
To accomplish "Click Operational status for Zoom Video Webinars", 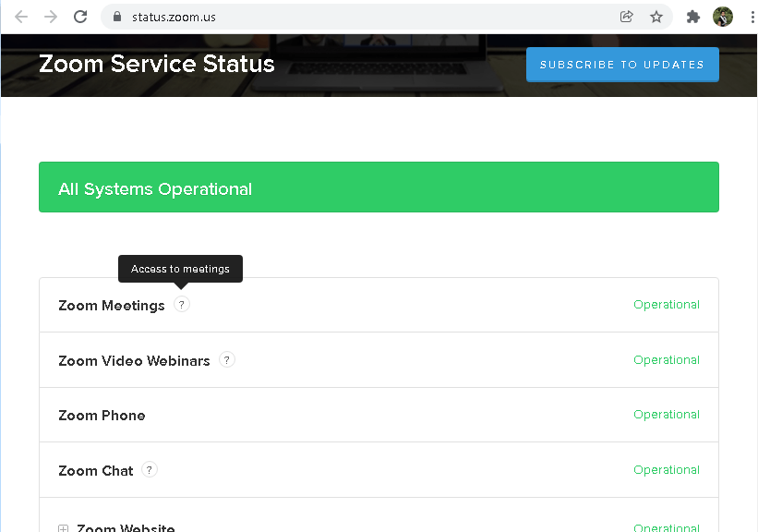I will click(667, 360).
